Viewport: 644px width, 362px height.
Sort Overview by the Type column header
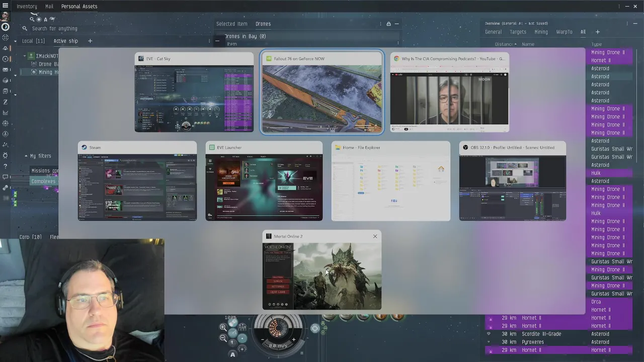pyautogui.click(x=596, y=44)
